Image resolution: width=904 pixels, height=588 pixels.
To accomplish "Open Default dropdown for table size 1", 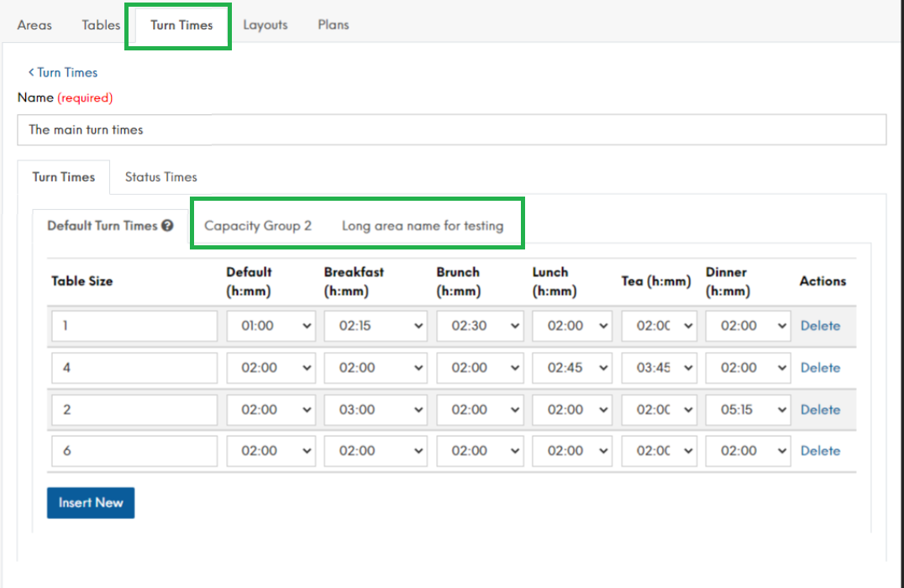I will (271, 326).
